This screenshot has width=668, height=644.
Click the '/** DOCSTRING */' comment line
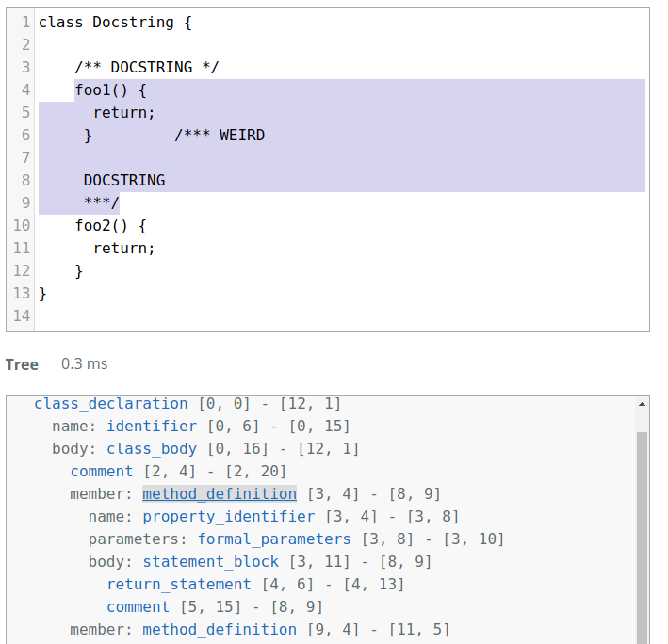click(147, 67)
